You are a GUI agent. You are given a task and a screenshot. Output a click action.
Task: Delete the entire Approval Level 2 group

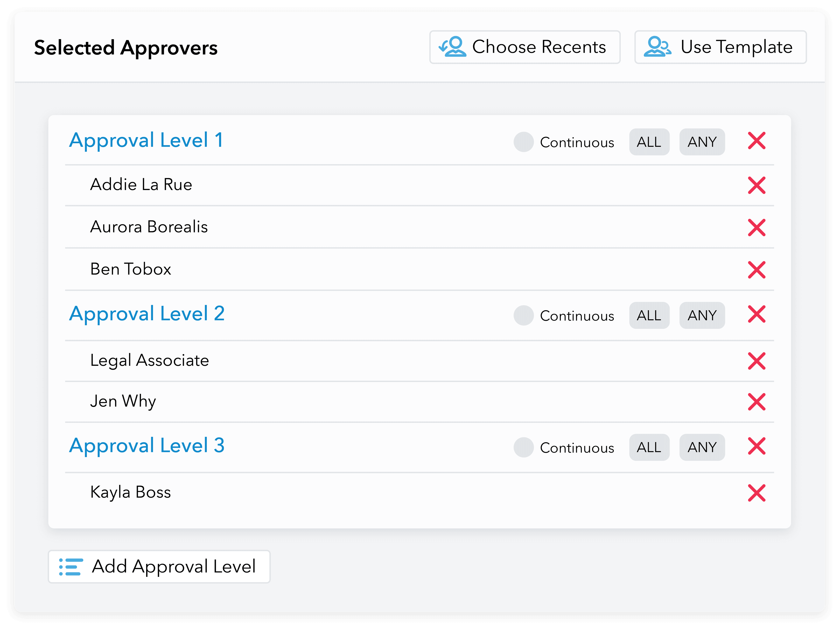pyautogui.click(x=757, y=314)
